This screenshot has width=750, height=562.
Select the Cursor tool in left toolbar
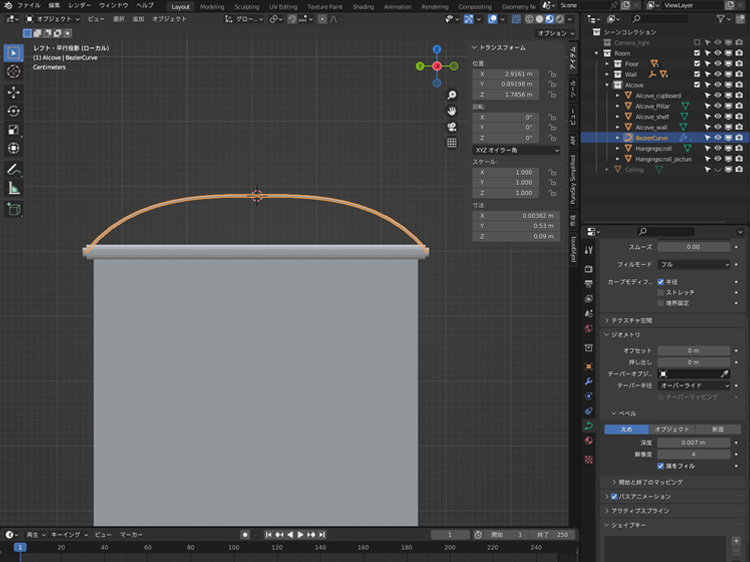tap(14, 71)
